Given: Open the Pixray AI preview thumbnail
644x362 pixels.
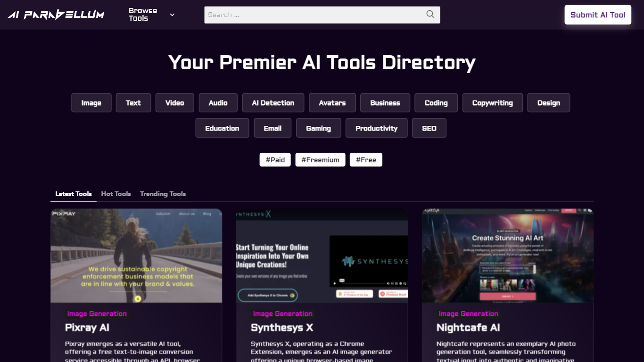Looking at the screenshot, I should click(x=136, y=255).
